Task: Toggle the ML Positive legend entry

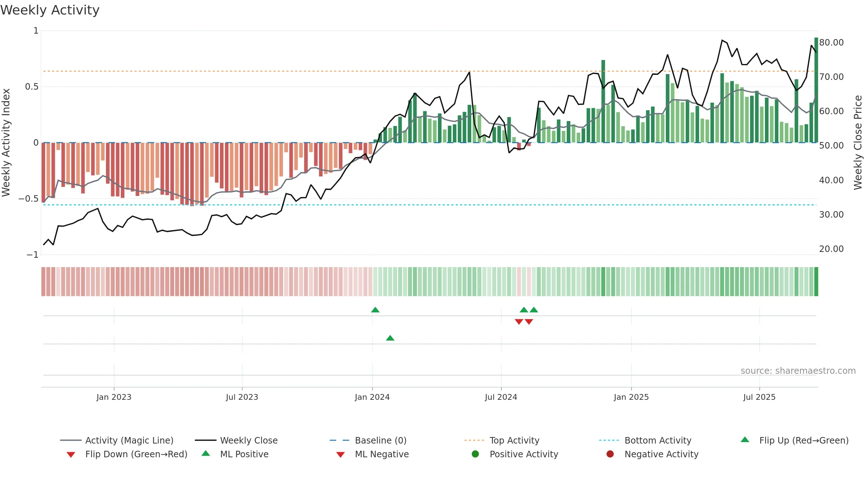Action: (235, 454)
